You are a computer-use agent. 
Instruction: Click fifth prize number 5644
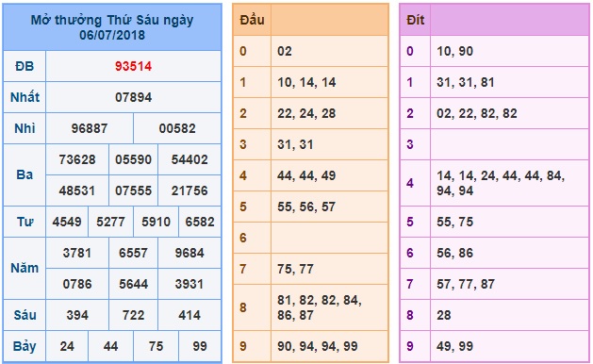click(133, 284)
